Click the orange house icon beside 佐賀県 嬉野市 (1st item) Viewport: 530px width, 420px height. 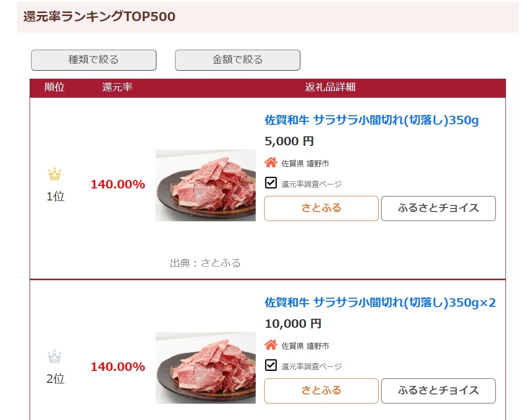pos(271,162)
